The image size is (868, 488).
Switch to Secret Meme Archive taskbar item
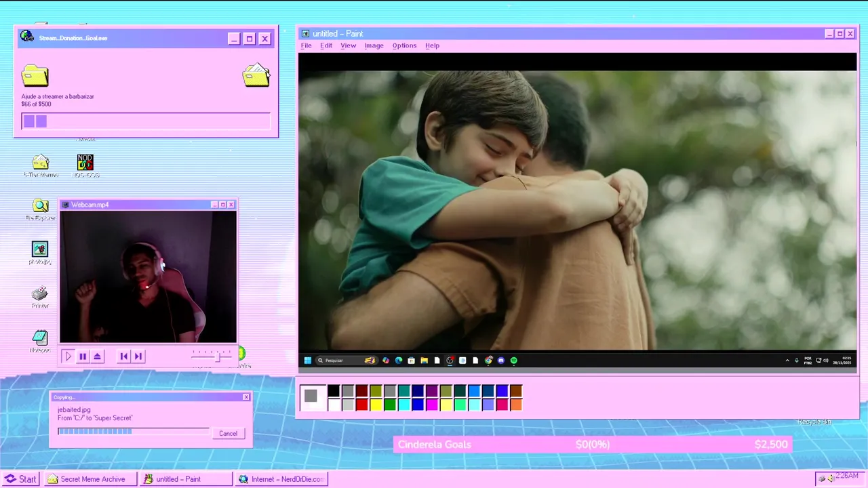91,479
